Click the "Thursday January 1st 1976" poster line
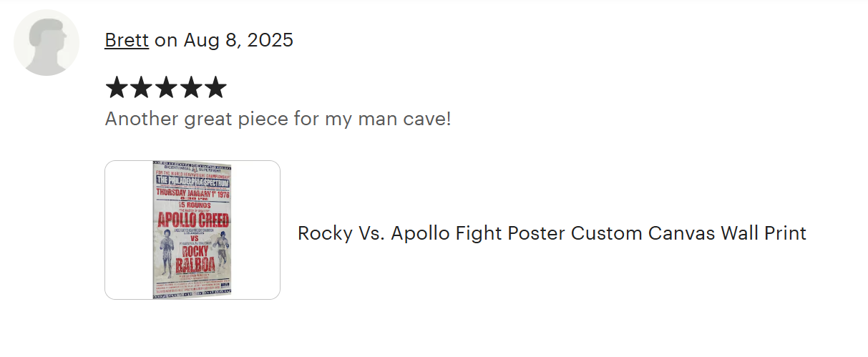The height and width of the screenshot is (357, 868). pyautogui.click(x=192, y=193)
